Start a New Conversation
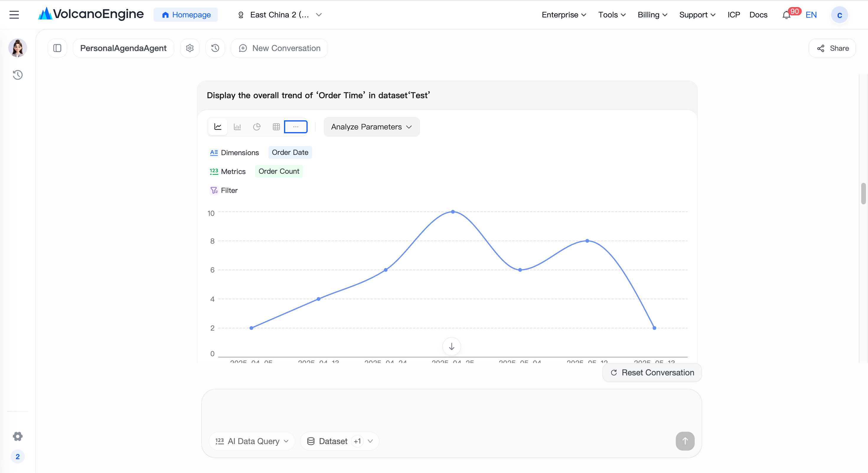The width and height of the screenshot is (868, 473). pyautogui.click(x=279, y=48)
